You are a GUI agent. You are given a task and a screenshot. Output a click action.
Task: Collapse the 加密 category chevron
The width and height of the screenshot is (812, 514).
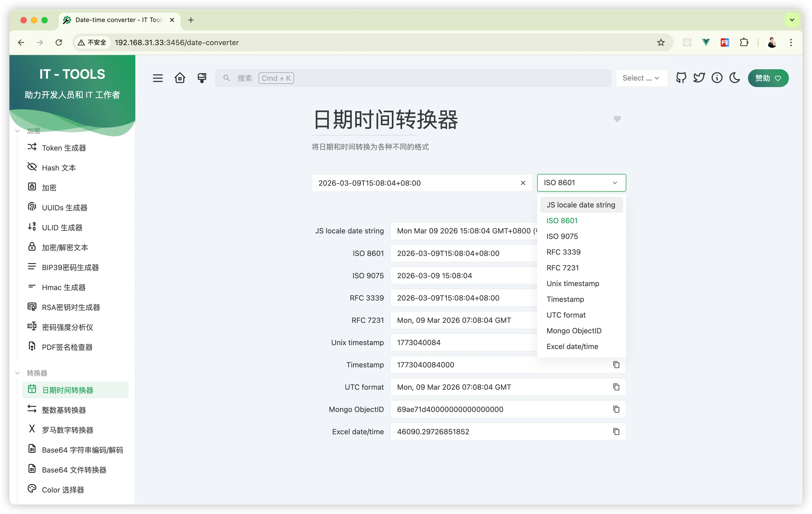[18, 131]
